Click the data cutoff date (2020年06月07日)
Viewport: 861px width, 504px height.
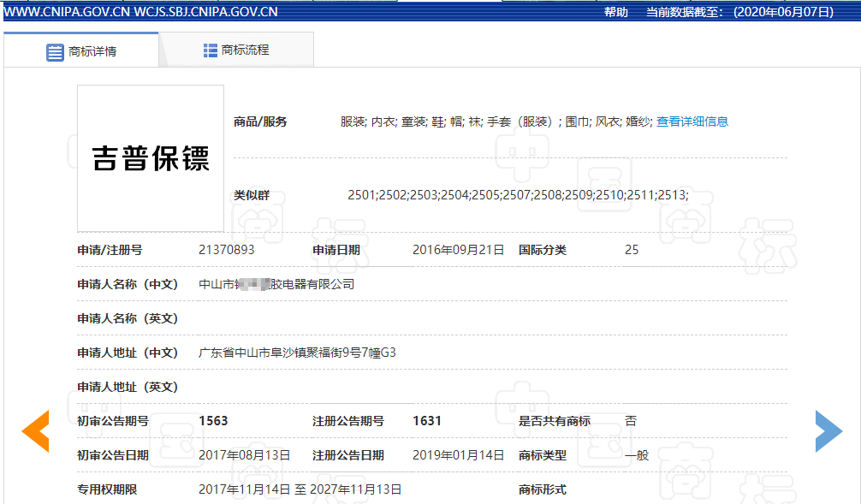784,12
